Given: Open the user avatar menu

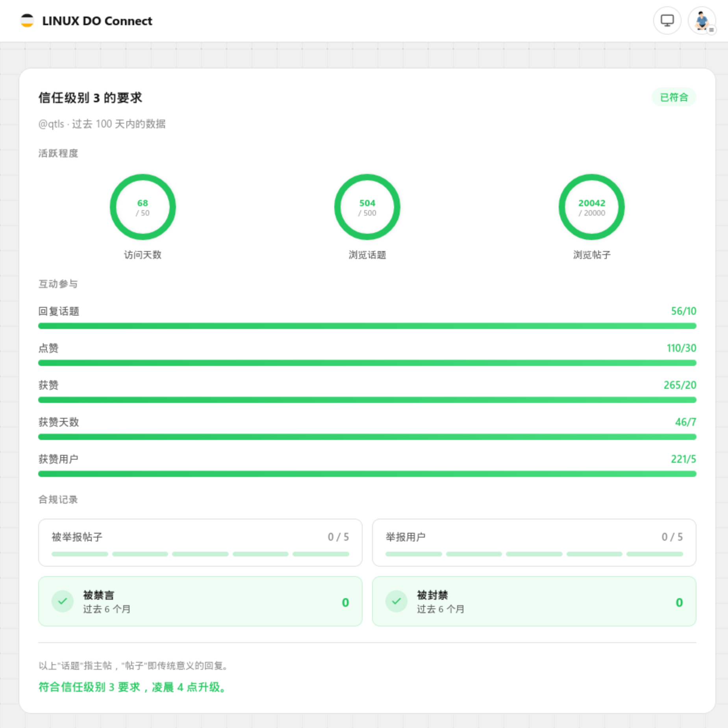Looking at the screenshot, I should 701,21.
